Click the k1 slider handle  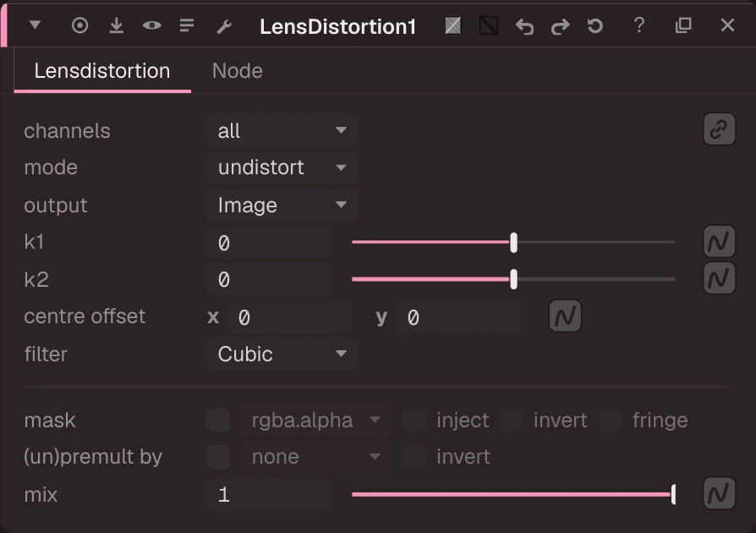point(514,243)
